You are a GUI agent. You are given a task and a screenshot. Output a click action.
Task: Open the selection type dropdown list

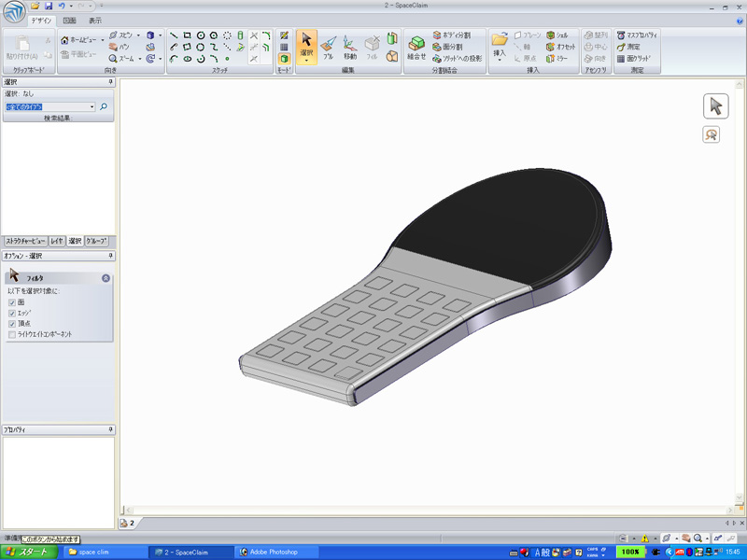pyautogui.click(x=92, y=107)
